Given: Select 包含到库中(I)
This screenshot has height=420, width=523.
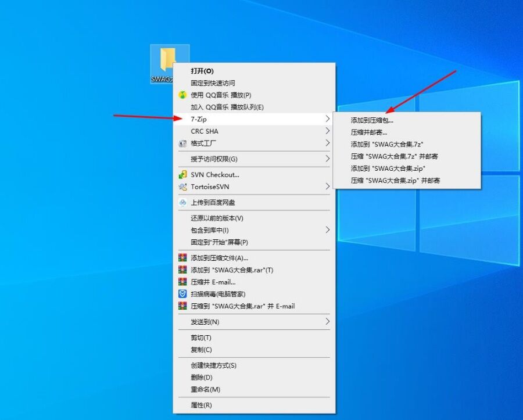Looking at the screenshot, I should pos(254,230).
